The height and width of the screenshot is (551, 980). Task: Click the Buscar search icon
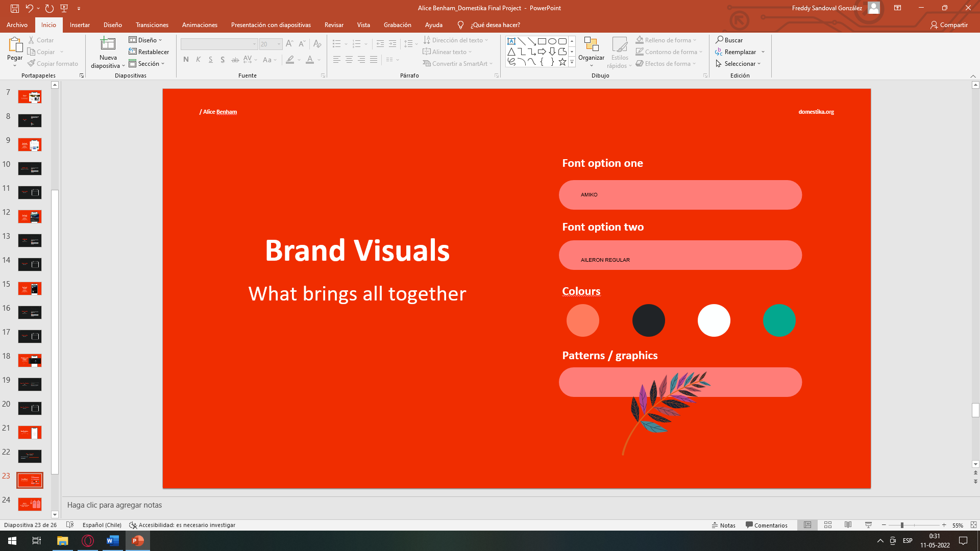[x=720, y=40]
